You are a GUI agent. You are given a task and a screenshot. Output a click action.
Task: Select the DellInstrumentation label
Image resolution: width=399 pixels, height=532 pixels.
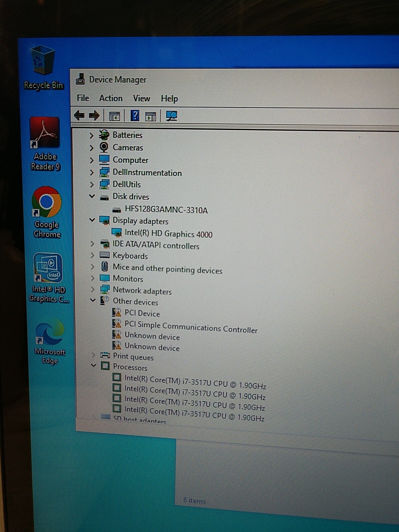[147, 173]
